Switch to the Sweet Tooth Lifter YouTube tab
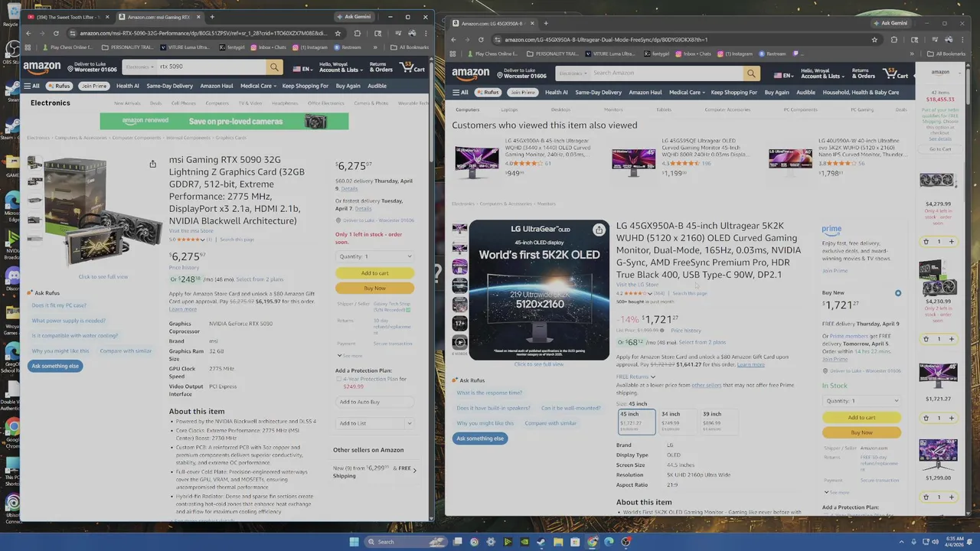 (67, 17)
